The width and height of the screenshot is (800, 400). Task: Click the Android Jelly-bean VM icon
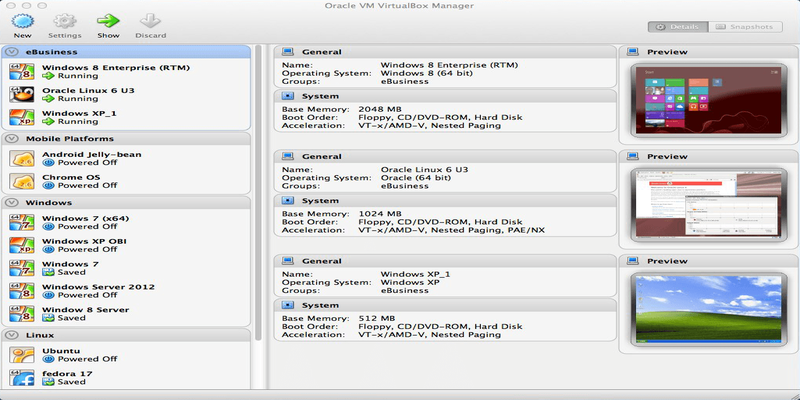[x=22, y=158]
